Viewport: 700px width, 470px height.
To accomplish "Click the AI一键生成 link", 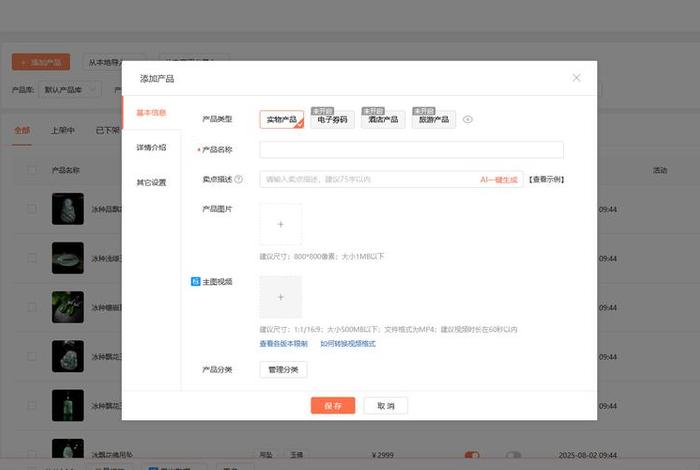I will coord(499,180).
